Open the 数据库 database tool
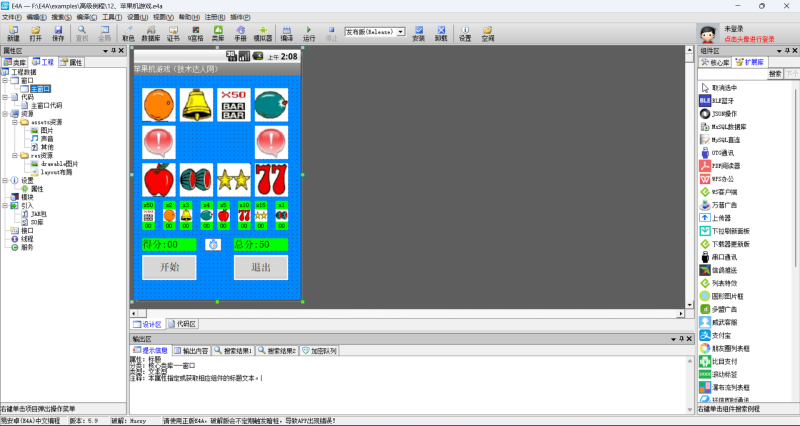This screenshot has width=800, height=426. pos(151,34)
